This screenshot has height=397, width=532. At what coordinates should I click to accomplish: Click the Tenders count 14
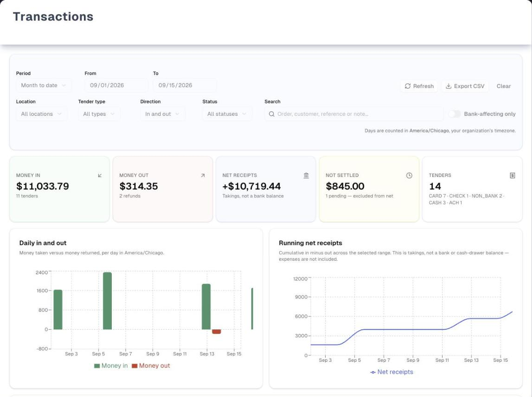point(435,186)
